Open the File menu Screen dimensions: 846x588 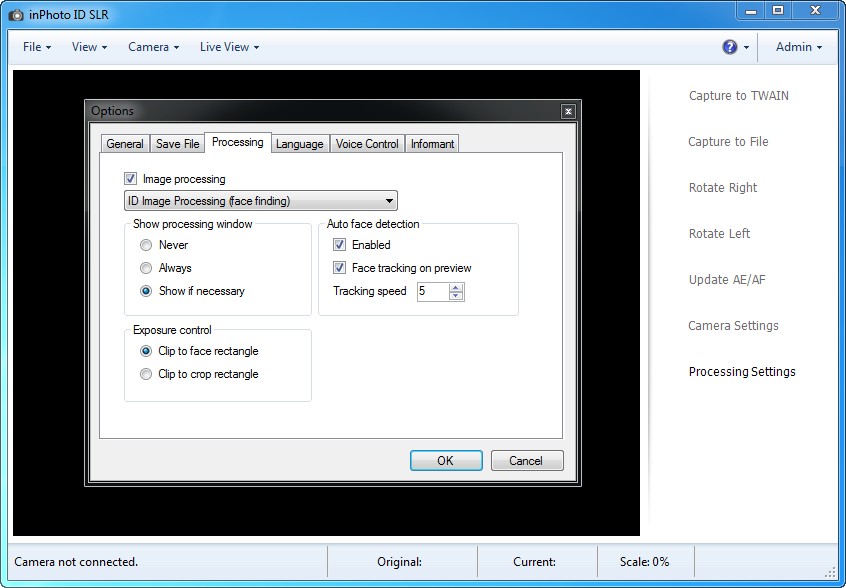[37, 47]
